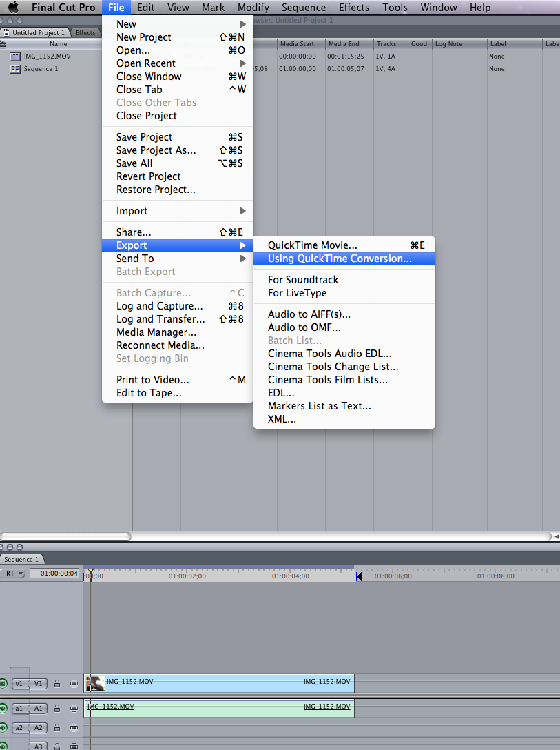The height and width of the screenshot is (750, 560).
Task: Choose QuickTime Movie export option
Action: click(x=344, y=245)
